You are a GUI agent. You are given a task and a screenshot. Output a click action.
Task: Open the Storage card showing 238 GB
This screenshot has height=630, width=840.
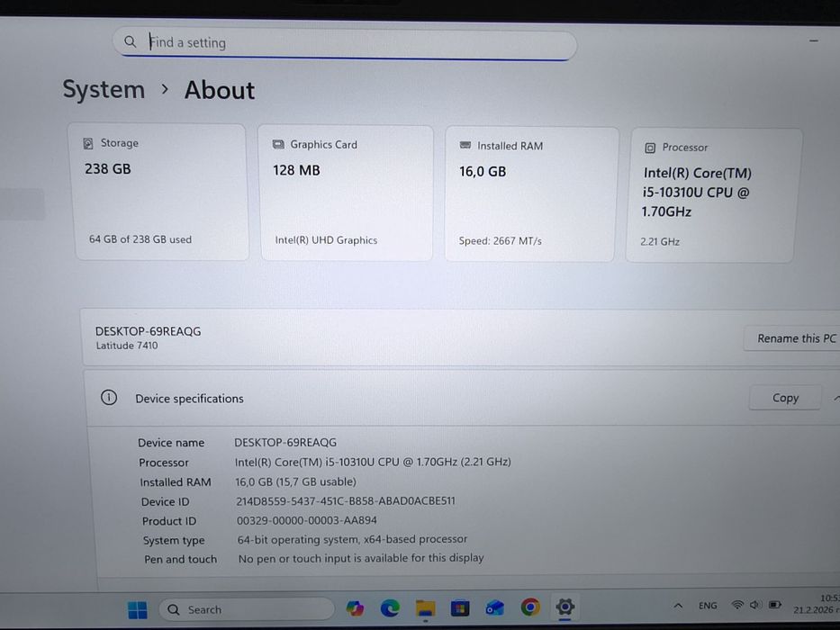[160, 192]
